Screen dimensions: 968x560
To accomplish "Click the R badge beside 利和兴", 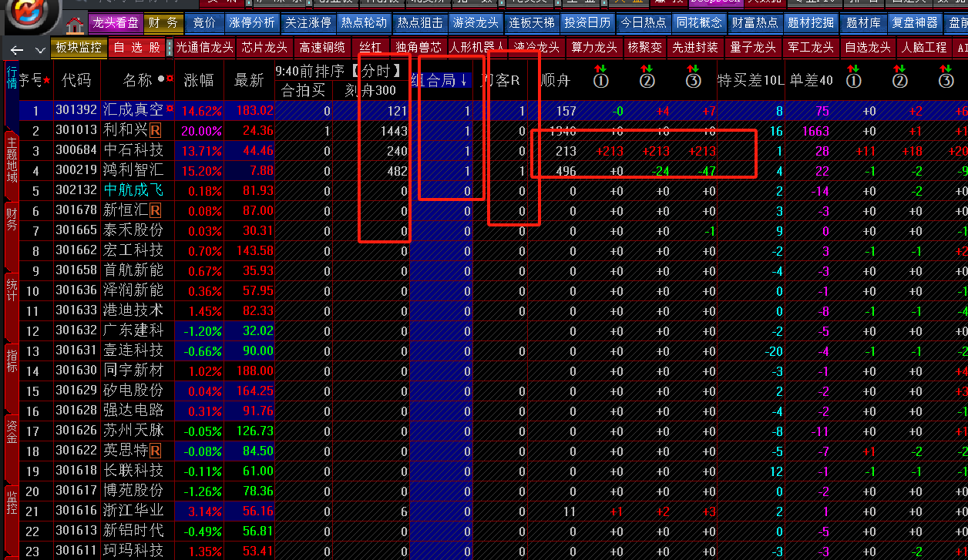I will click(x=156, y=130).
